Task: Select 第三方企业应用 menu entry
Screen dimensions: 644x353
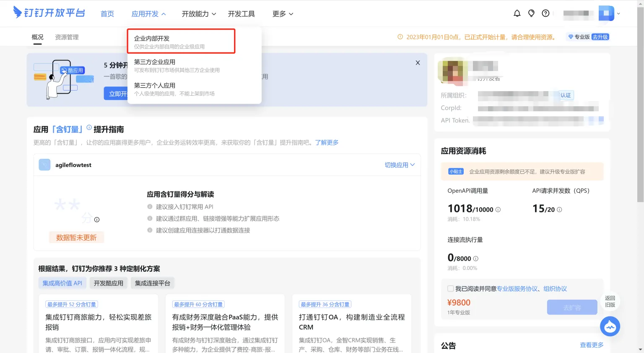Action: pos(195,65)
